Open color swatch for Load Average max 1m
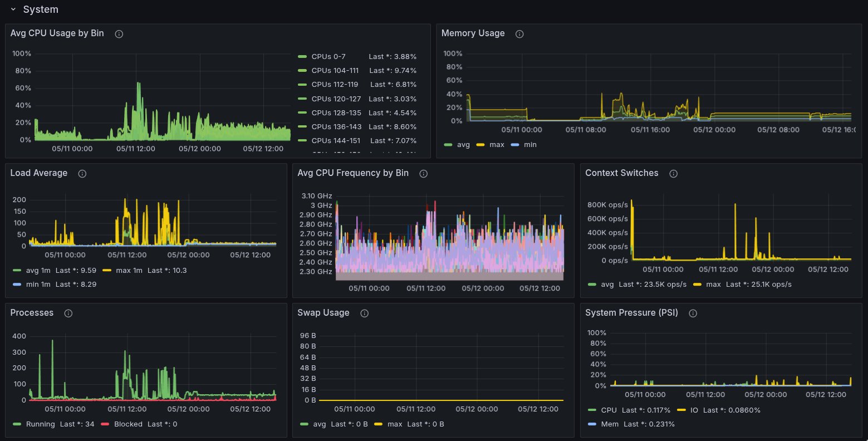Screen dimensions: 868x441 coord(107,270)
